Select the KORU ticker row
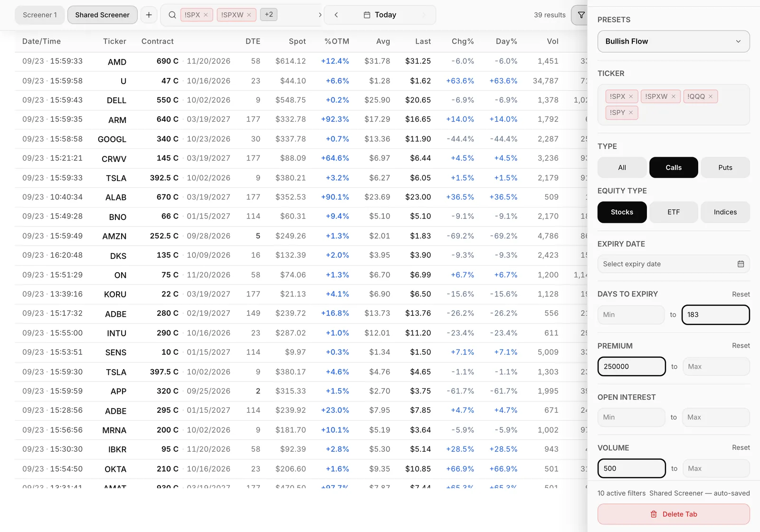Screen dimensions: 760x532 pos(301,294)
